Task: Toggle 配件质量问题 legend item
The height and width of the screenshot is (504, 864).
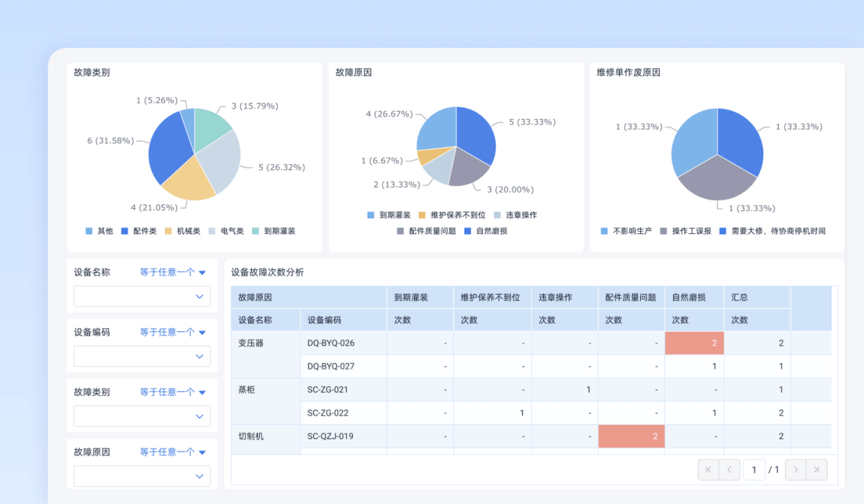Action: tap(426, 231)
